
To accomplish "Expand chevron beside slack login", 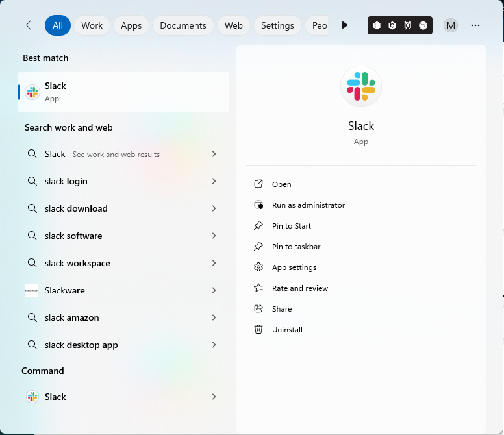I will tap(214, 182).
